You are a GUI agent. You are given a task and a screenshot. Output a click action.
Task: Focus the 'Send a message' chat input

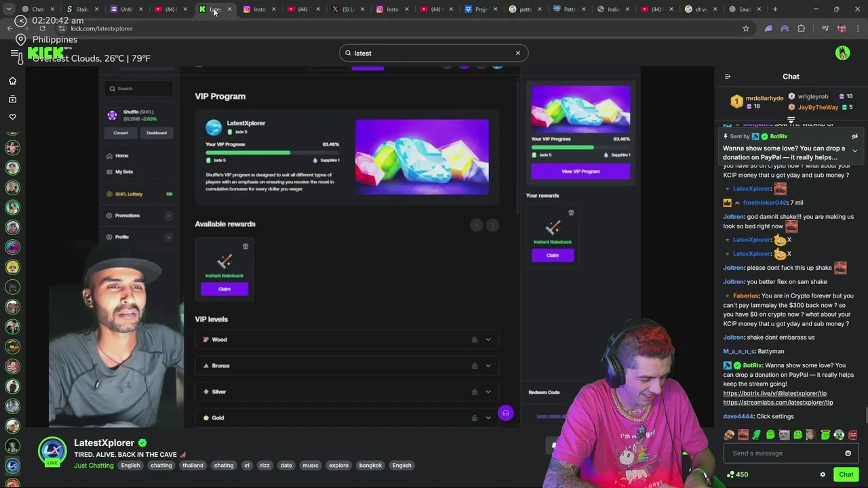(x=785, y=453)
